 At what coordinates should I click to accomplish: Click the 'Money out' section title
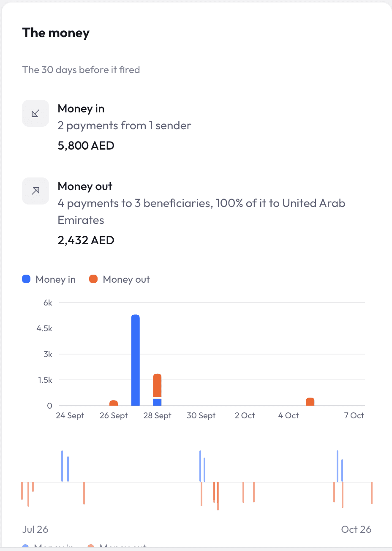coord(85,186)
